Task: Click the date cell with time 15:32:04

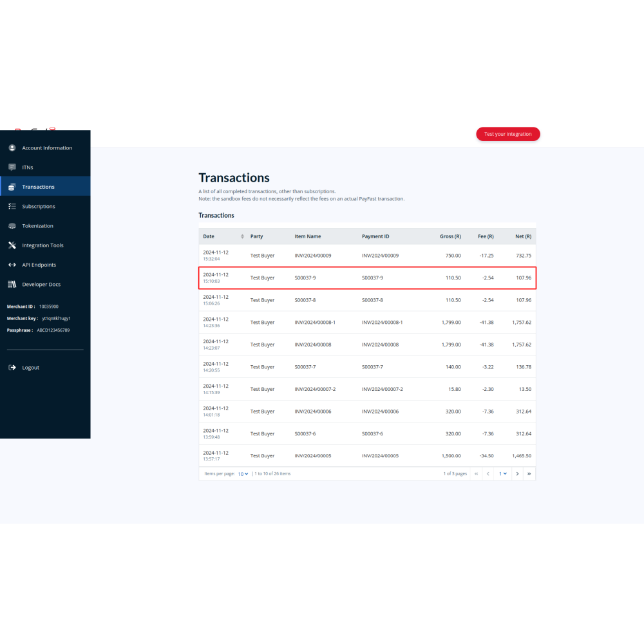Action: pyautogui.click(x=216, y=256)
